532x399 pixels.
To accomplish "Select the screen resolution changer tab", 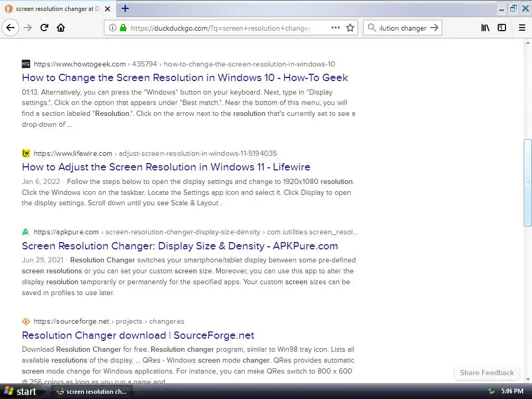I will click(x=58, y=9).
